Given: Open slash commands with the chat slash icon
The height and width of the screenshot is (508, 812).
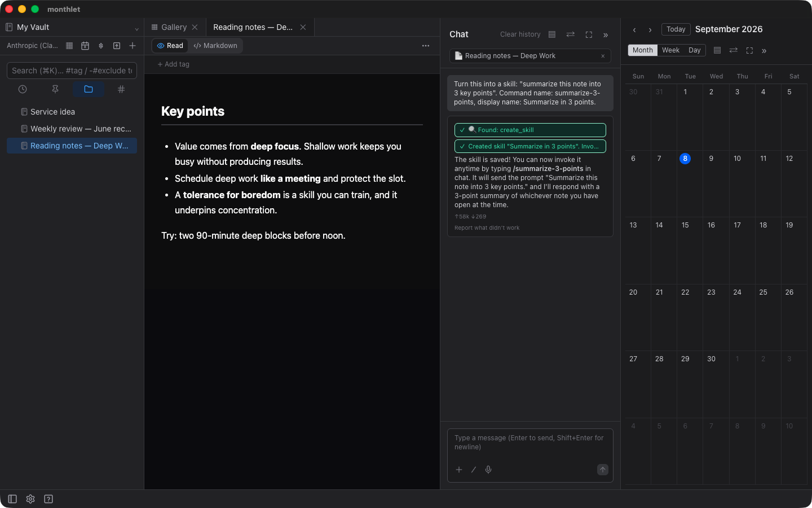Looking at the screenshot, I should click(474, 470).
